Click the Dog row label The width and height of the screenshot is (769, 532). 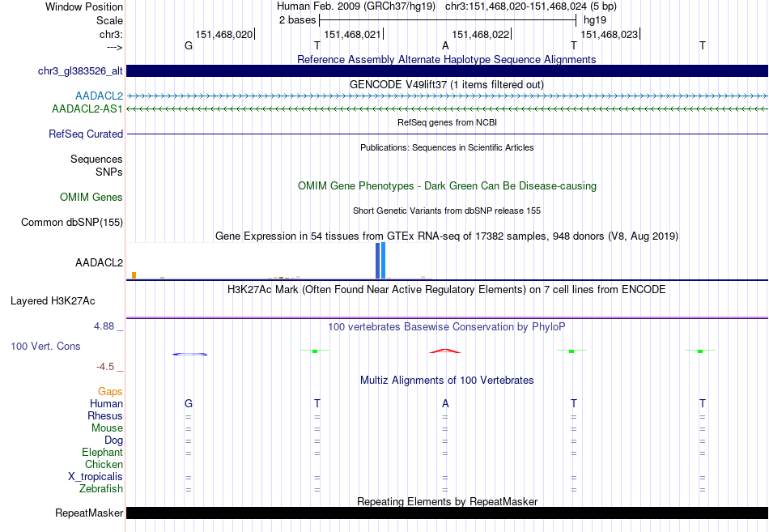pyautogui.click(x=113, y=440)
